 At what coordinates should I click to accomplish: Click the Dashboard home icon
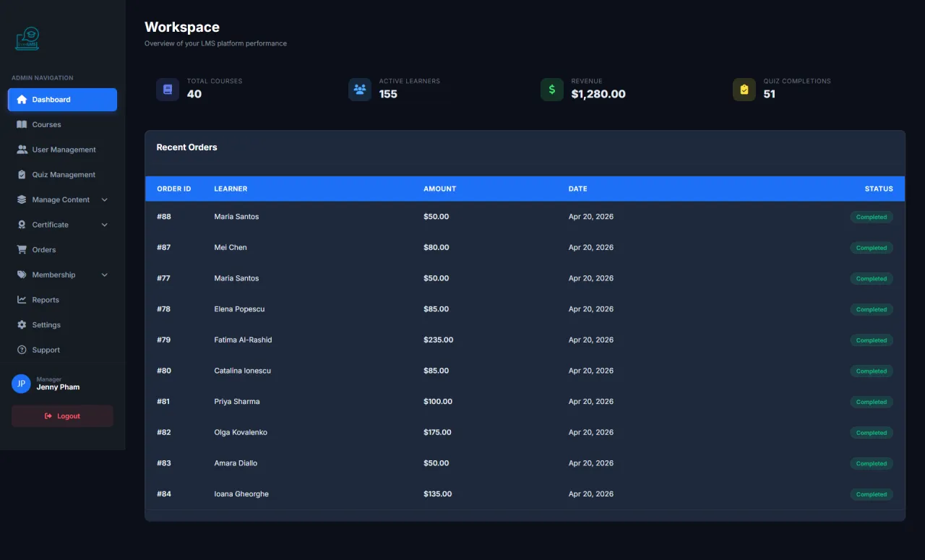point(22,100)
